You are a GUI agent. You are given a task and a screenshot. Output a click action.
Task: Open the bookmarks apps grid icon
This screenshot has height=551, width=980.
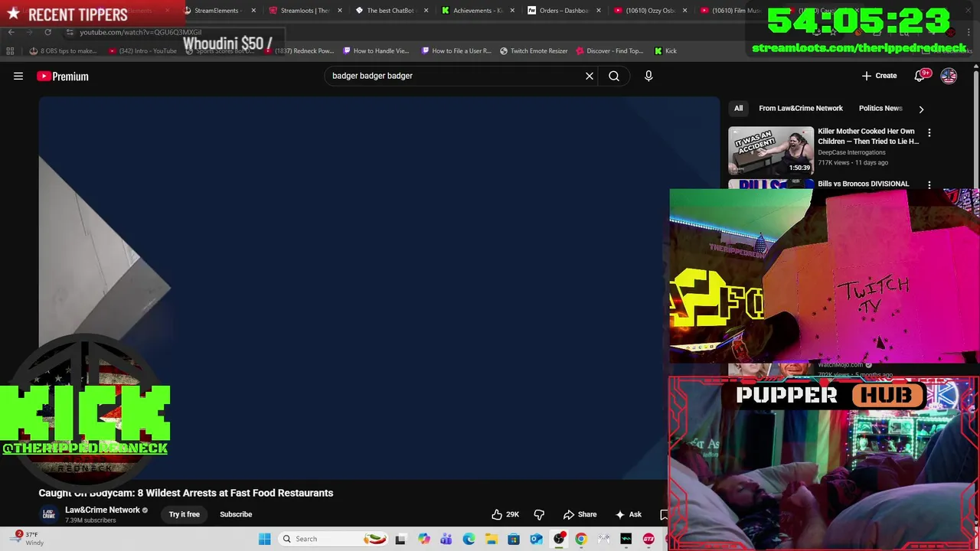10,51
